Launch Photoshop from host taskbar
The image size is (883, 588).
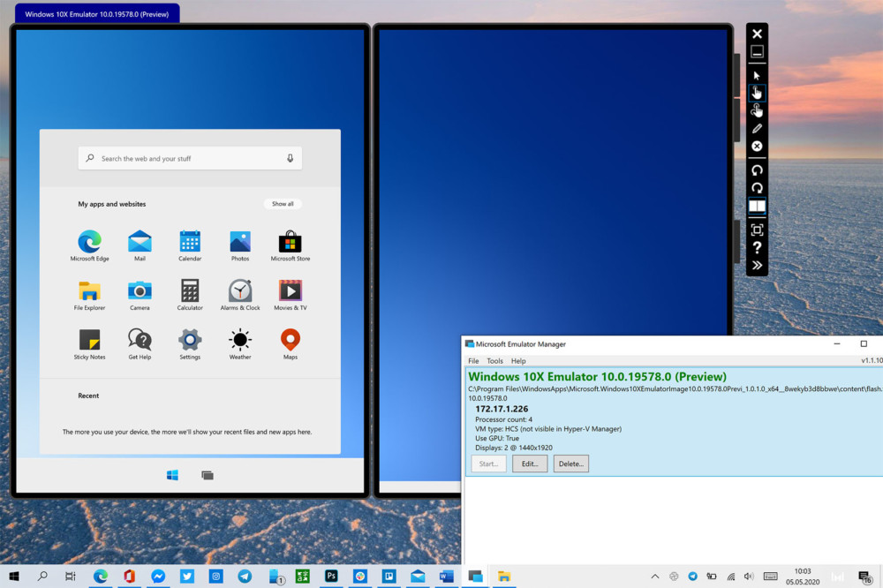(331, 577)
